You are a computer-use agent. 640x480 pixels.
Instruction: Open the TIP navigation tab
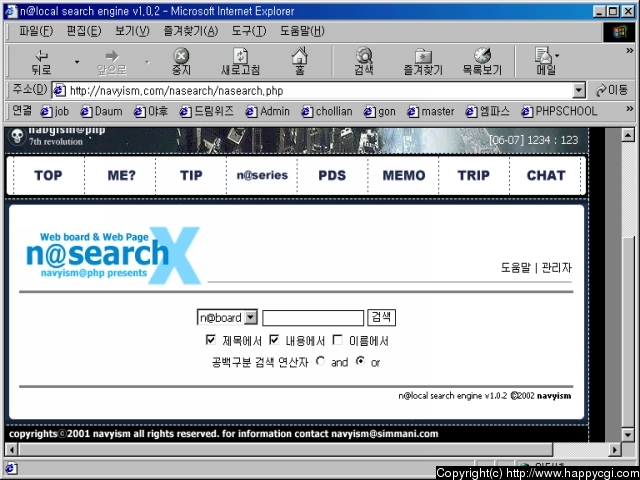click(191, 176)
